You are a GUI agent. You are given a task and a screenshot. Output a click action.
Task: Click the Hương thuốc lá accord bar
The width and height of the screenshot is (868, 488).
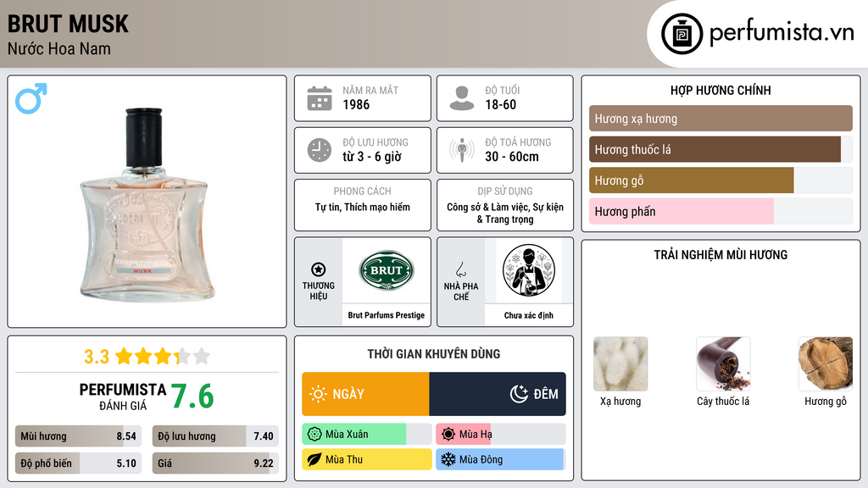click(721, 149)
